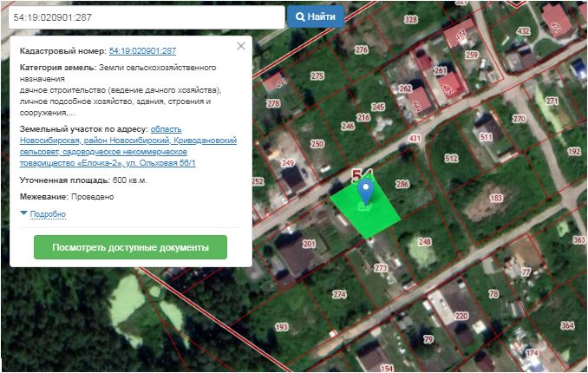Click parcel number 512
Screen dimensions: 588x373
[450, 159]
